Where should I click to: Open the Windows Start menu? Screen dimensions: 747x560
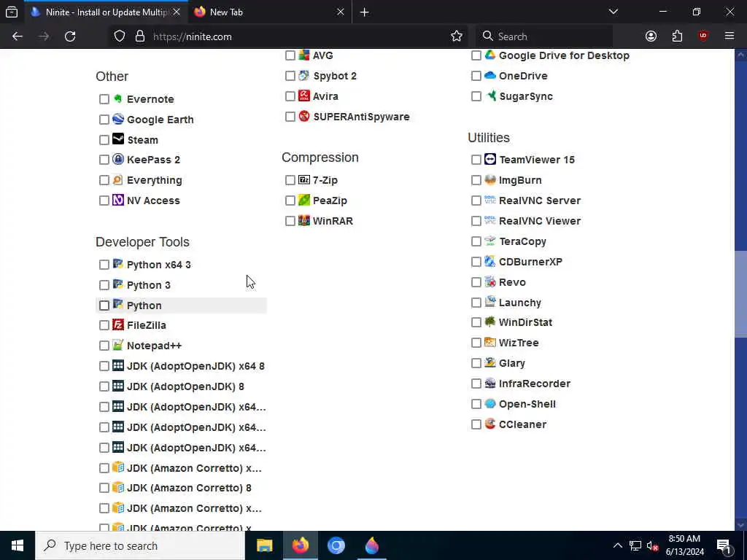pyautogui.click(x=18, y=545)
